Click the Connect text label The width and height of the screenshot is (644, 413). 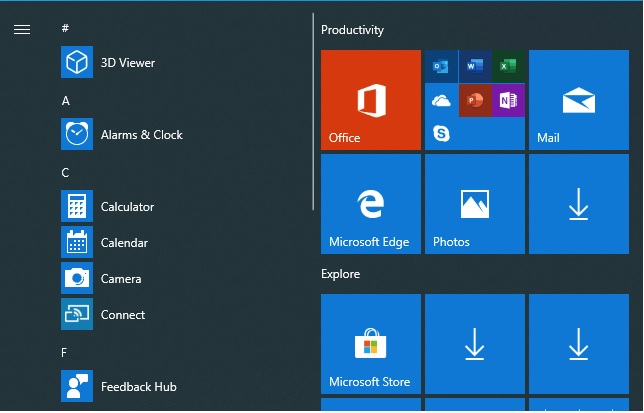tap(123, 315)
